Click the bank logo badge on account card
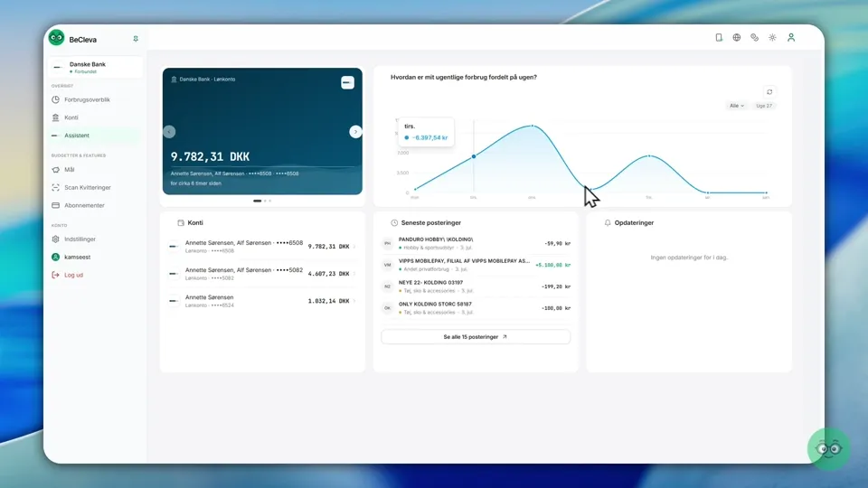868x488 pixels. [x=347, y=82]
